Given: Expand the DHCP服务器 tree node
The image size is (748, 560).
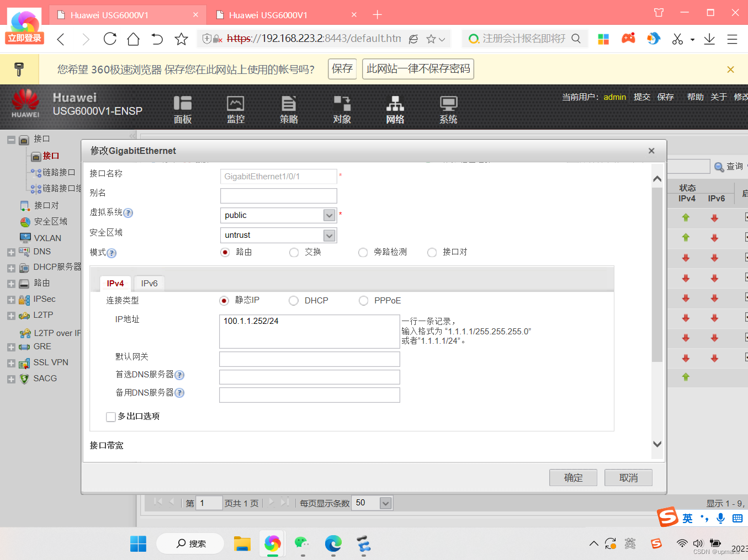Looking at the screenshot, I should [x=11, y=268].
